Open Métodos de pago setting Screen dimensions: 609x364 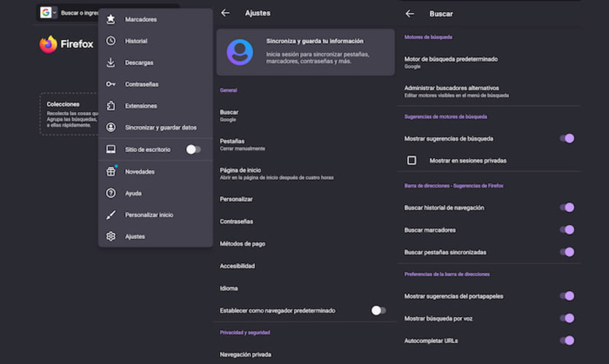[x=305, y=244]
